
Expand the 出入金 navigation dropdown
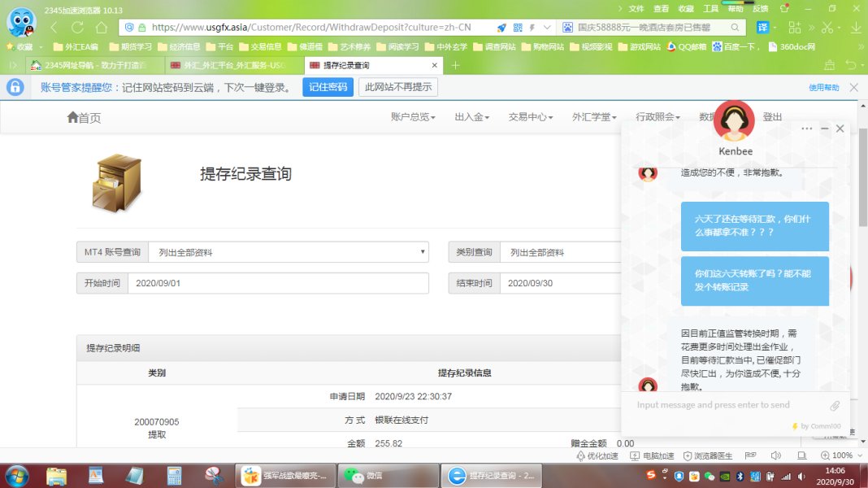[471, 117]
